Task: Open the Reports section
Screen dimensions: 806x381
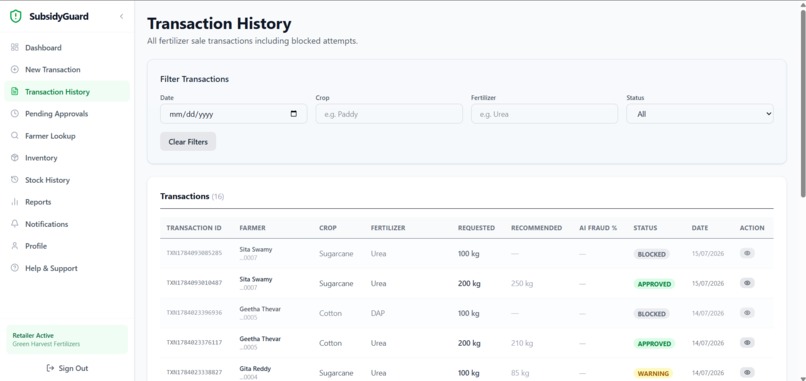Action: tap(67, 202)
